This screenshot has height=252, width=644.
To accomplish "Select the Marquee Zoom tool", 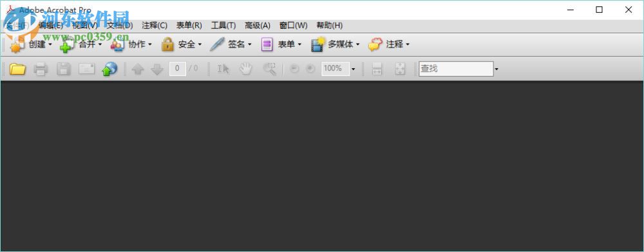I will 269,69.
